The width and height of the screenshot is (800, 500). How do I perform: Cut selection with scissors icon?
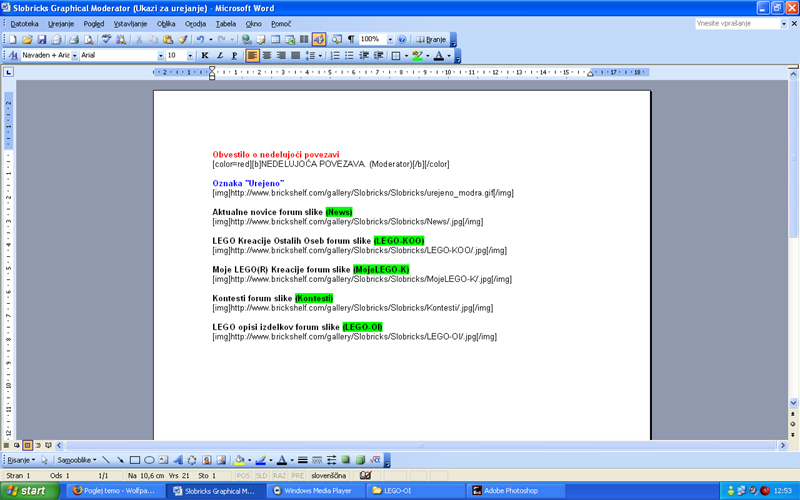[x=139, y=39]
